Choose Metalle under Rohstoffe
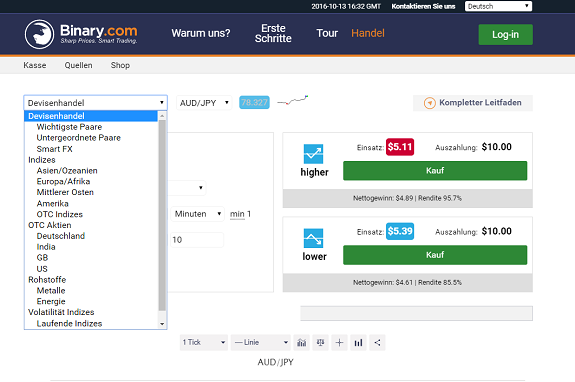This screenshot has height=382, width=575. coord(51,291)
